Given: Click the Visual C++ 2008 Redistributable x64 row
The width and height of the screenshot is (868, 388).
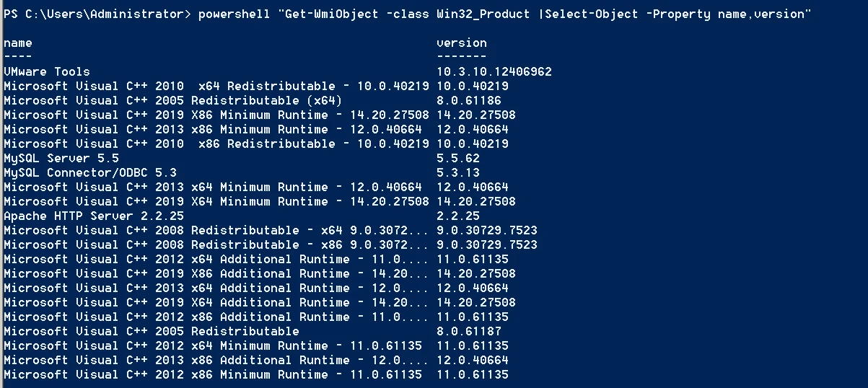Looking at the screenshot, I should point(216,230).
